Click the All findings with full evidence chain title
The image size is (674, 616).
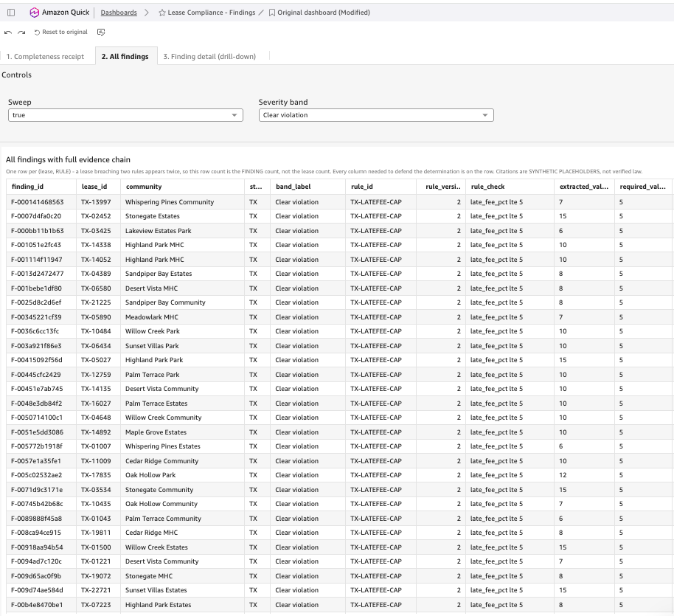tap(68, 160)
